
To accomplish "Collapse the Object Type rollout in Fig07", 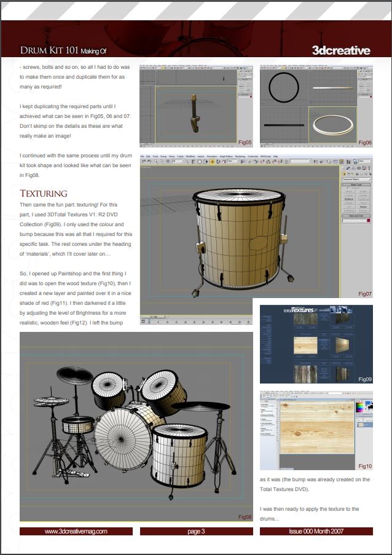I will click(x=356, y=185).
